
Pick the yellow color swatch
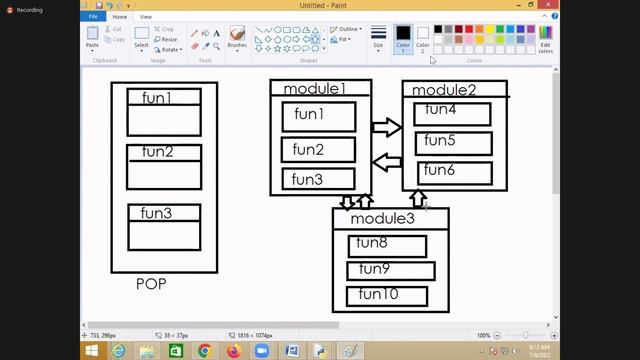489,29
